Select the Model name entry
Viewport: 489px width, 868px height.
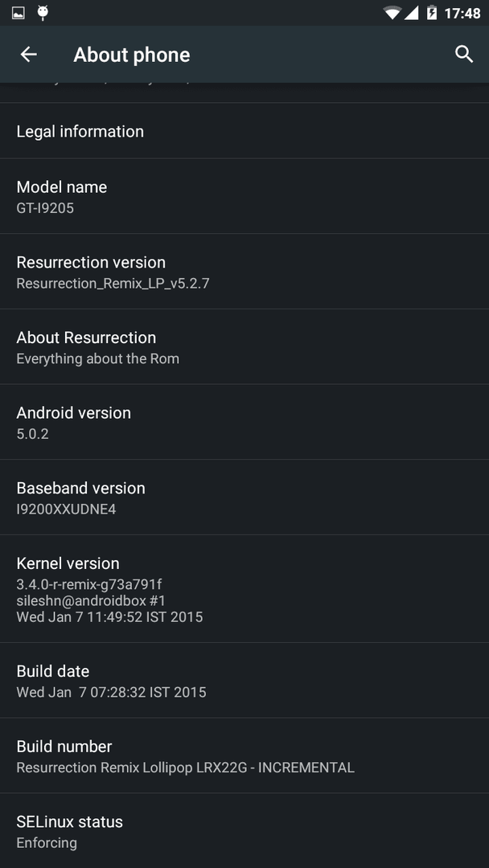[x=244, y=197]
